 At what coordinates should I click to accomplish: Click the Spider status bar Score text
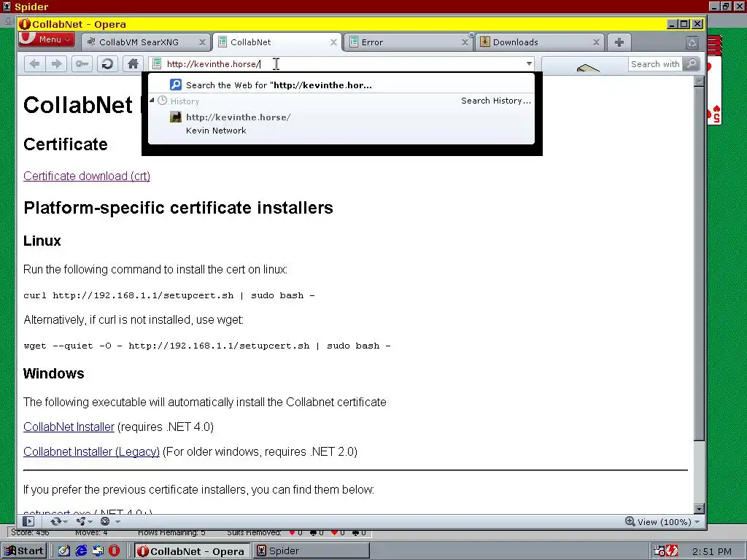point(30,533)
